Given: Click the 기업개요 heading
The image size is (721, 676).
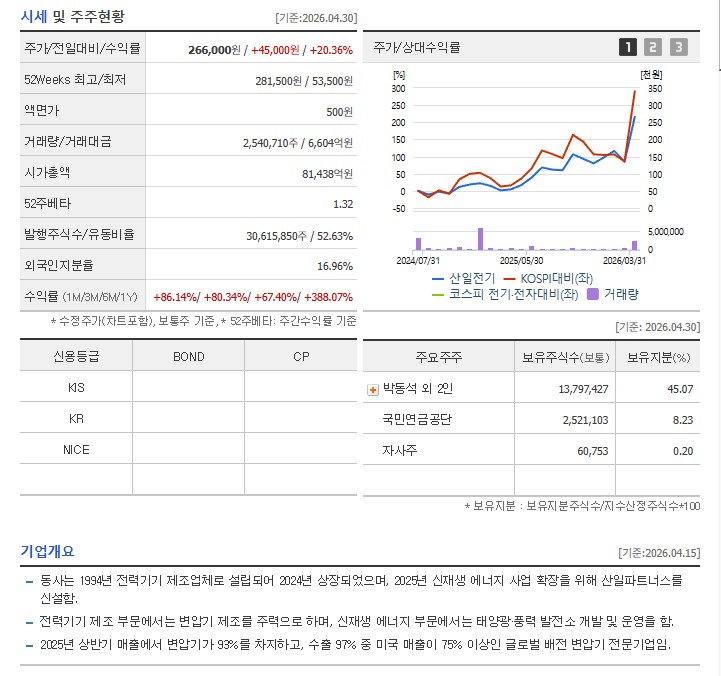Looking at the screenshot, I should point(47,551).
